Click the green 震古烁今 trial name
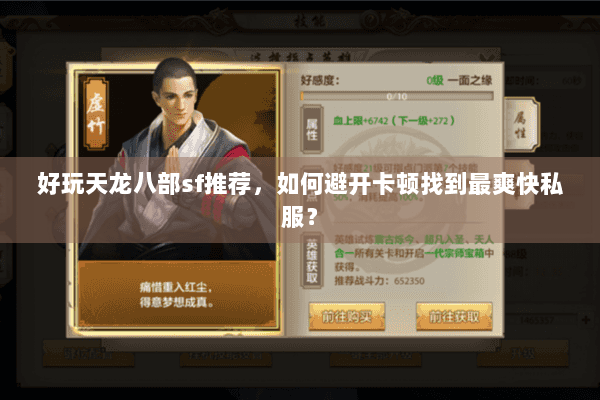The height and width of the screenshot is (400, 600). coord(394,240)
